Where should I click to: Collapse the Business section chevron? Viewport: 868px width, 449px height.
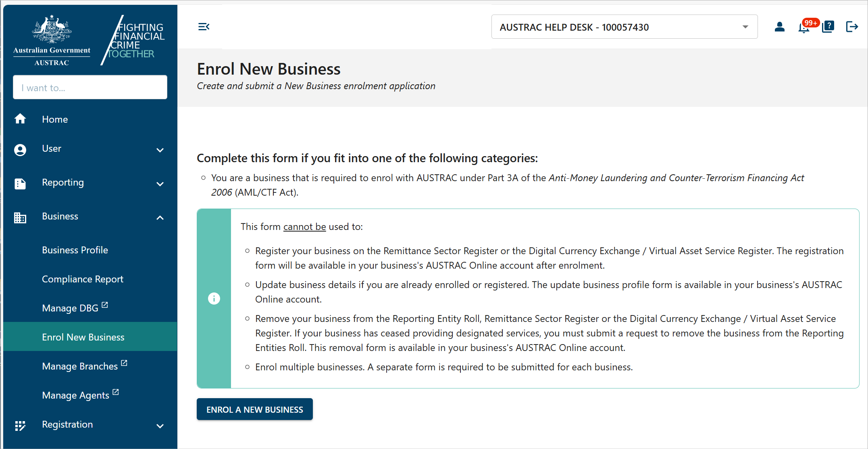pyautogui.click(x=160, y=217)
